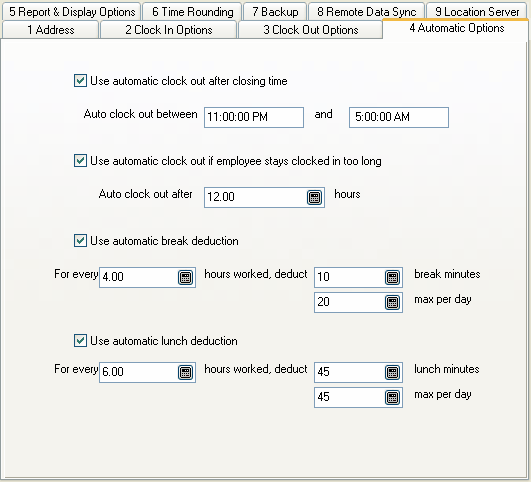This screenshot has width=531, height=482.
Task: Click the 'lunch minutes' label
Action: tap(447, 369)
